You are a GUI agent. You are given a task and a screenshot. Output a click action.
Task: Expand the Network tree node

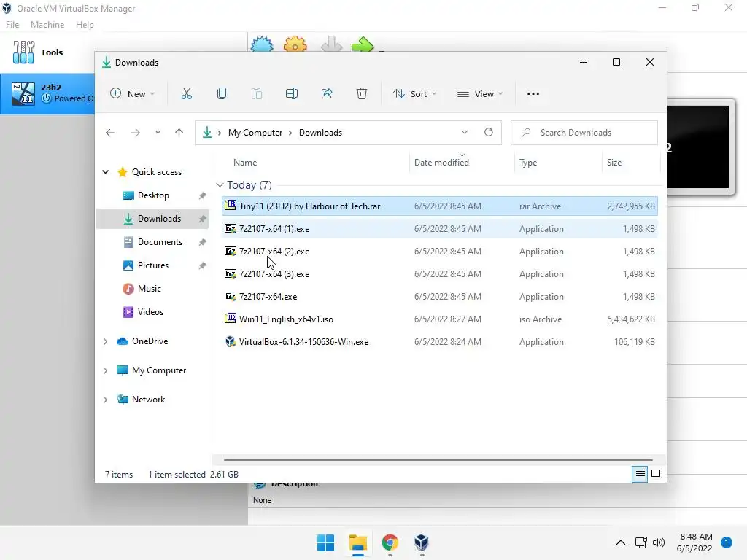(x=106, y=400)
